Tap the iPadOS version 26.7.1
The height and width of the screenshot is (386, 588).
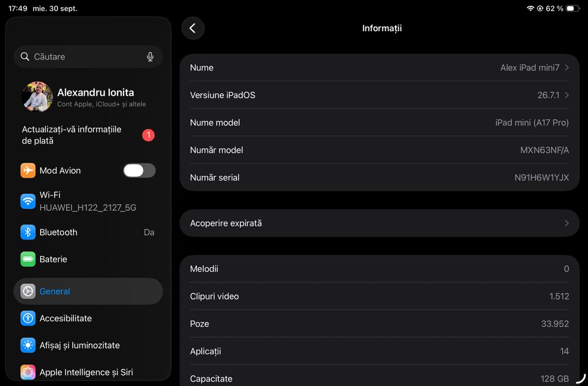coord(548,95)
